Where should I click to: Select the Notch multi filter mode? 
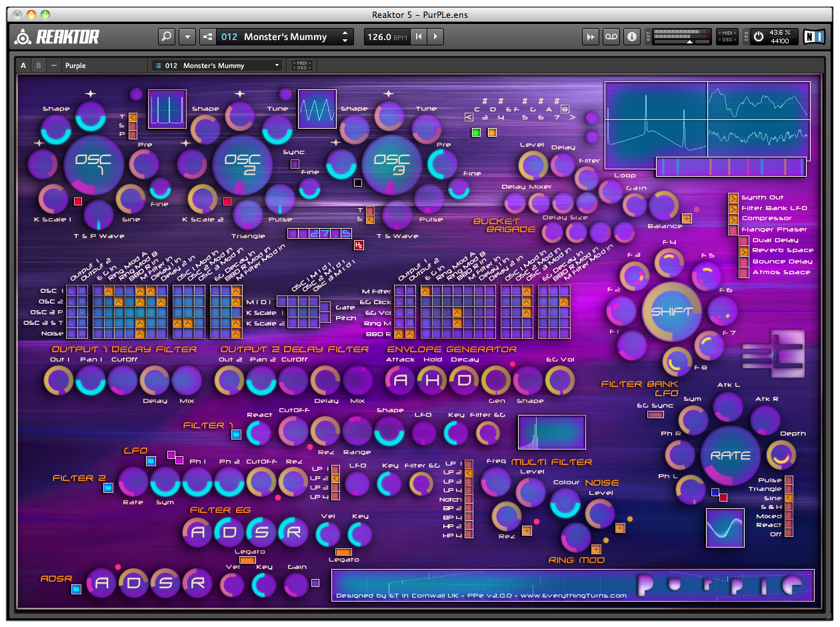[469, 500]
